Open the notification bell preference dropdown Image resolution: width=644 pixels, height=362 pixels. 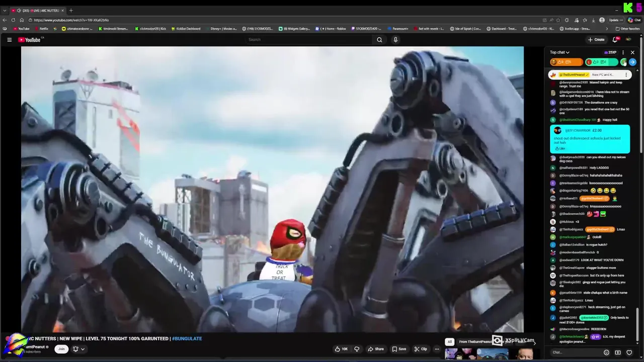click(x=79, y=349)
